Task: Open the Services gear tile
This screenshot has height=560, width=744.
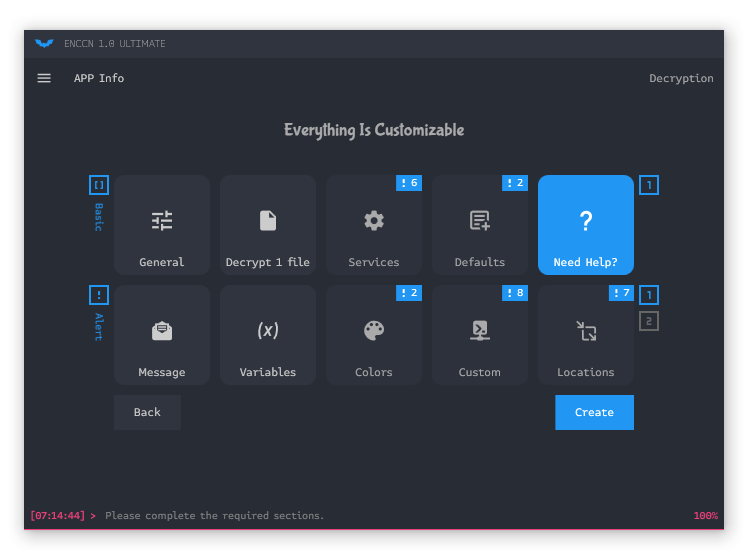Action: 374,225
